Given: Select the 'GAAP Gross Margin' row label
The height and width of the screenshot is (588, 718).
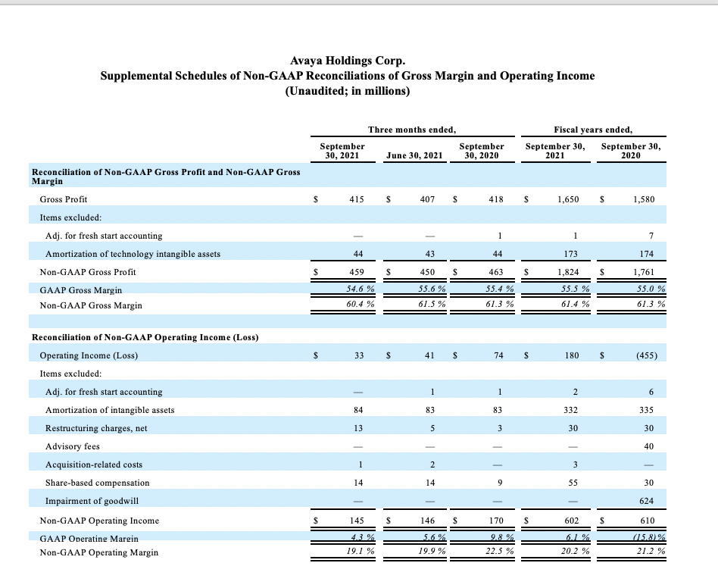Looking at the screenshot, I should [81, 290].
